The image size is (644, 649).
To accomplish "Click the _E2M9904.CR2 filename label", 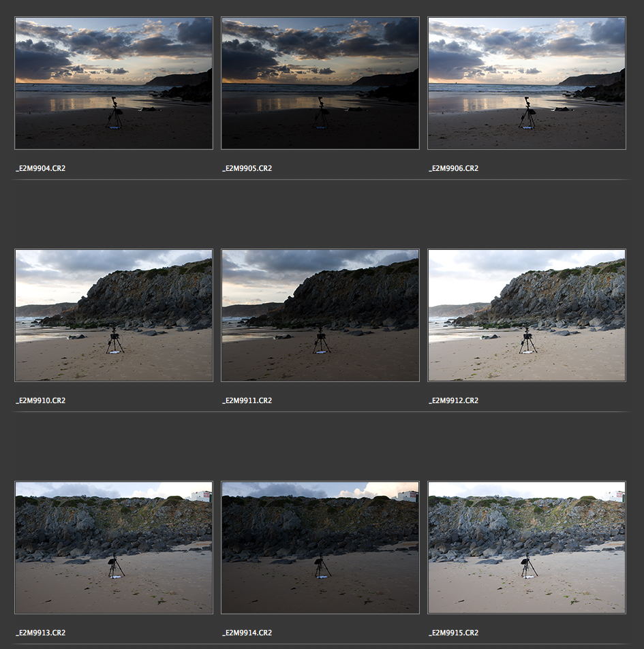I will point(41,168).
